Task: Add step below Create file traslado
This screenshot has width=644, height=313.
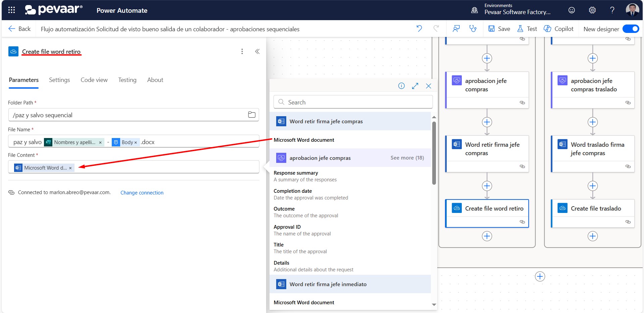Action: [x=593, y=236]
